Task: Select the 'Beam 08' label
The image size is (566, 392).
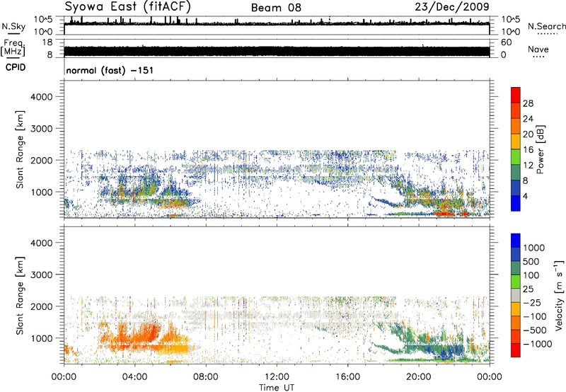Action: pyautogui.click(x=276, y=8)
